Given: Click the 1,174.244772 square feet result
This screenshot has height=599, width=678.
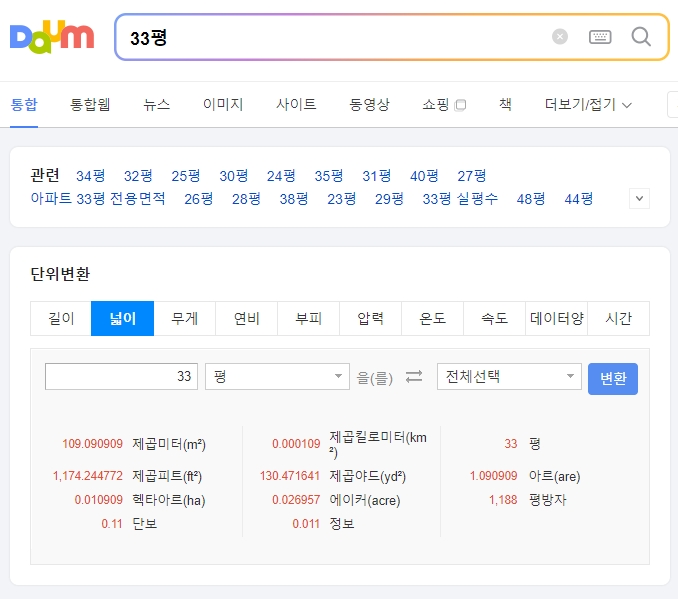Looking at the screenshot, I should (88, 476).
